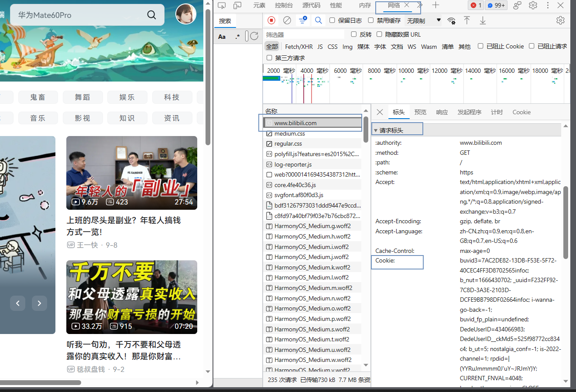This screenshot has width=576, height=392.
Task: Click the stop recording network log button
Action: click(x=271, y=20)
